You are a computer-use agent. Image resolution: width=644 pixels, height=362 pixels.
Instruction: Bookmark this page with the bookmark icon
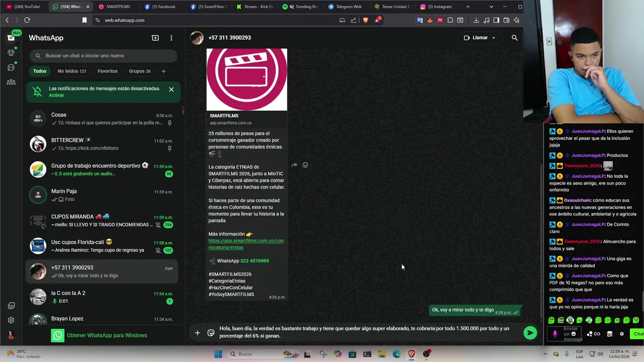[x=85, y=20]
